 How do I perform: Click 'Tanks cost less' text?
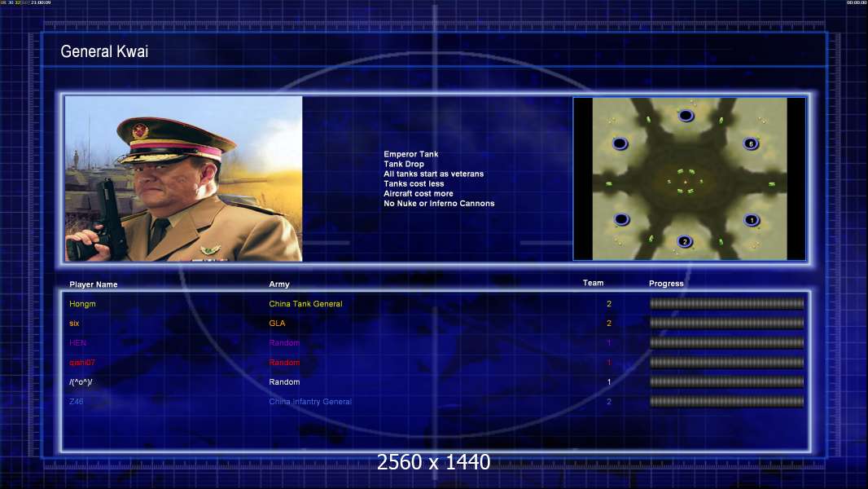(414, 184)
